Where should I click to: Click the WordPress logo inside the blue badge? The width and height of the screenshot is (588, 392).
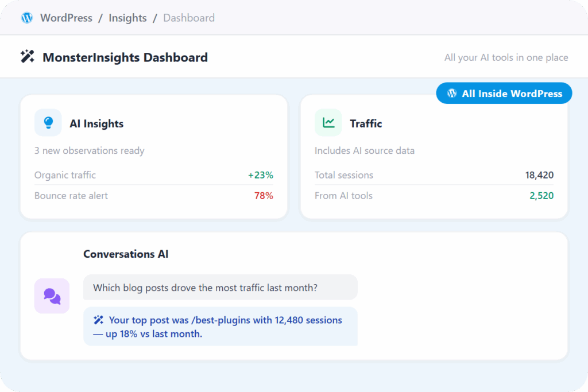452,94
